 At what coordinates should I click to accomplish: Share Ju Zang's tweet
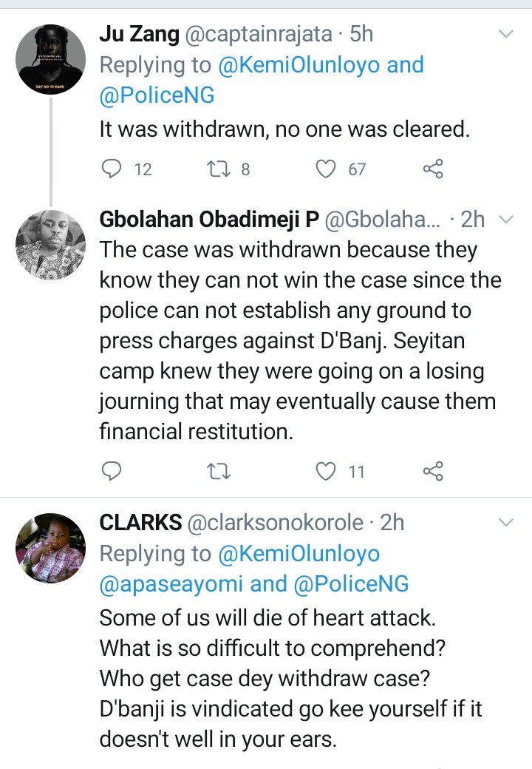click(433, 169)
